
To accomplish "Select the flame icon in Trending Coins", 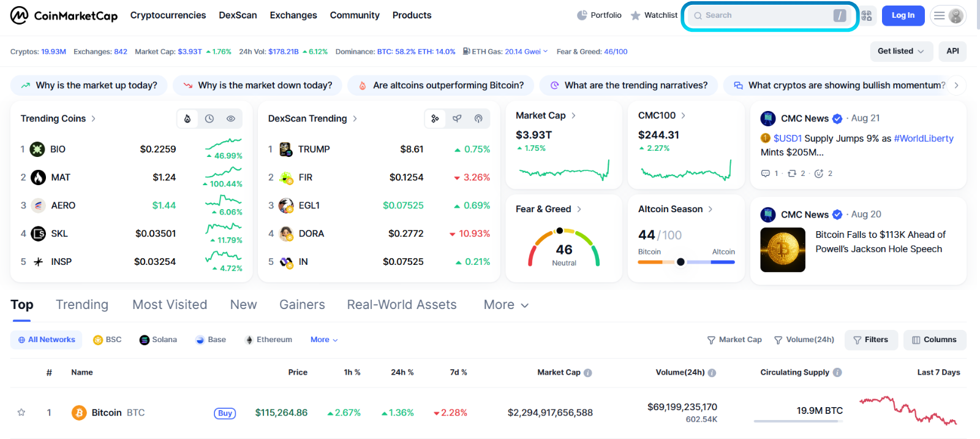I will point(187,119).
